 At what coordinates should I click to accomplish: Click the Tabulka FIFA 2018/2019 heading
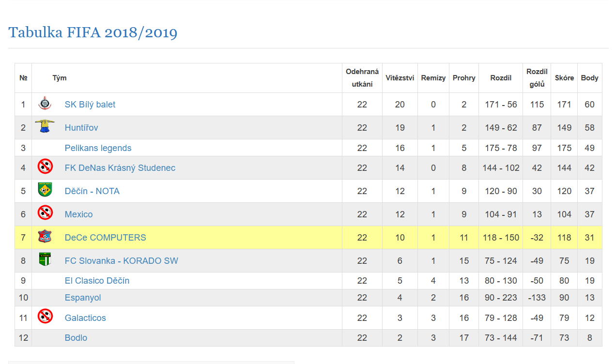(93, 33)
